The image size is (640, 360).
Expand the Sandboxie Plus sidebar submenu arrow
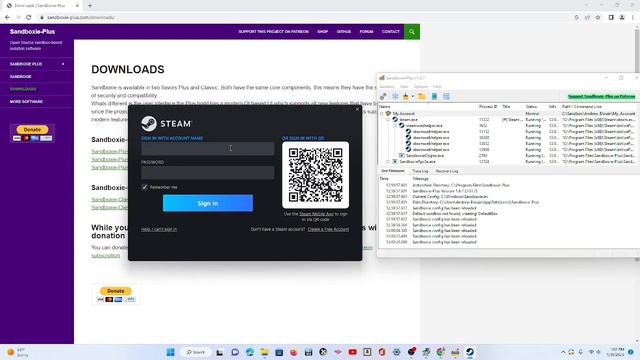63,64
